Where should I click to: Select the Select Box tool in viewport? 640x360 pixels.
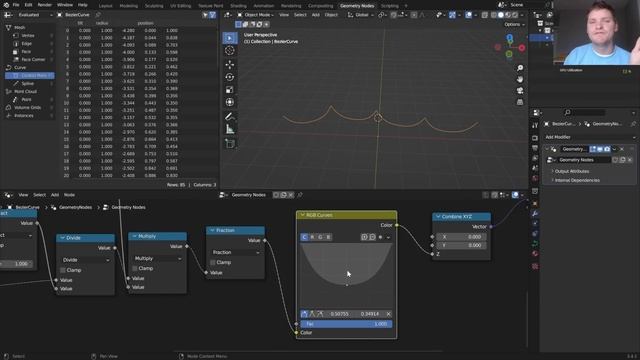tap(230, 38)
